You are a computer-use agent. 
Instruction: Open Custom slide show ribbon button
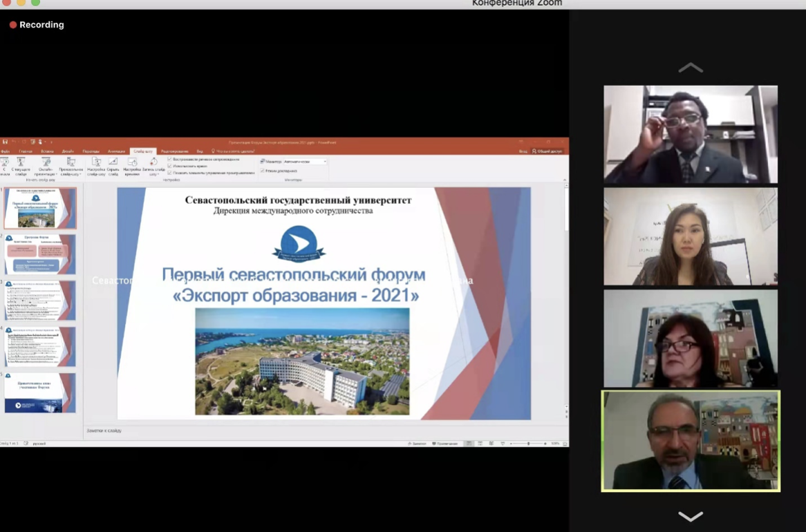click(71, 167)
